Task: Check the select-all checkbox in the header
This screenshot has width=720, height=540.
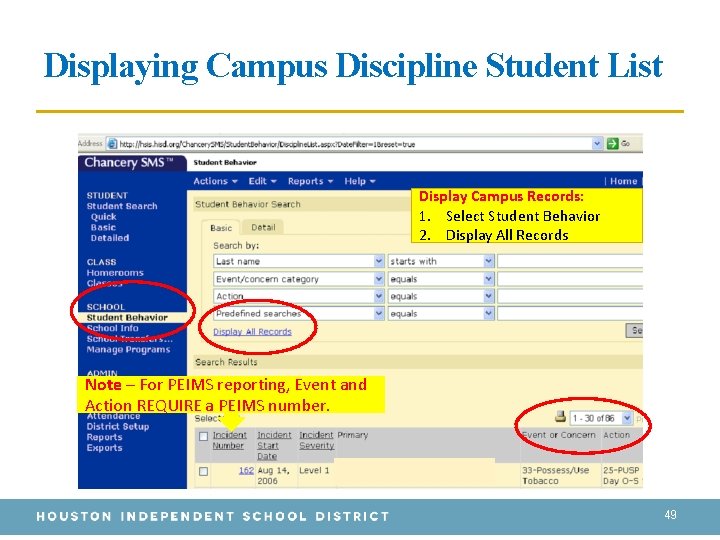Action: click(203, 436)
